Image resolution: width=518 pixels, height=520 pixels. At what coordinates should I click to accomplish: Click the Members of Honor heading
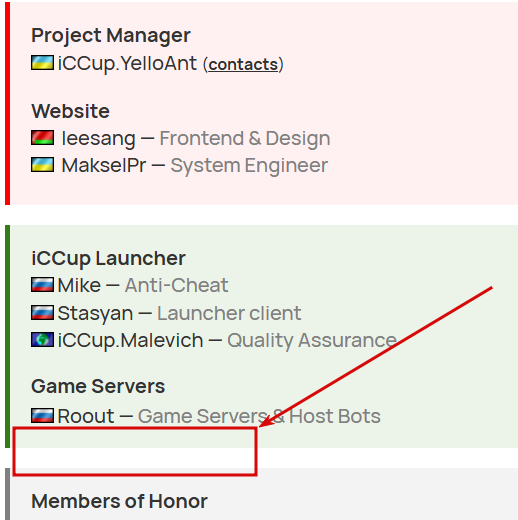[119, 501]
